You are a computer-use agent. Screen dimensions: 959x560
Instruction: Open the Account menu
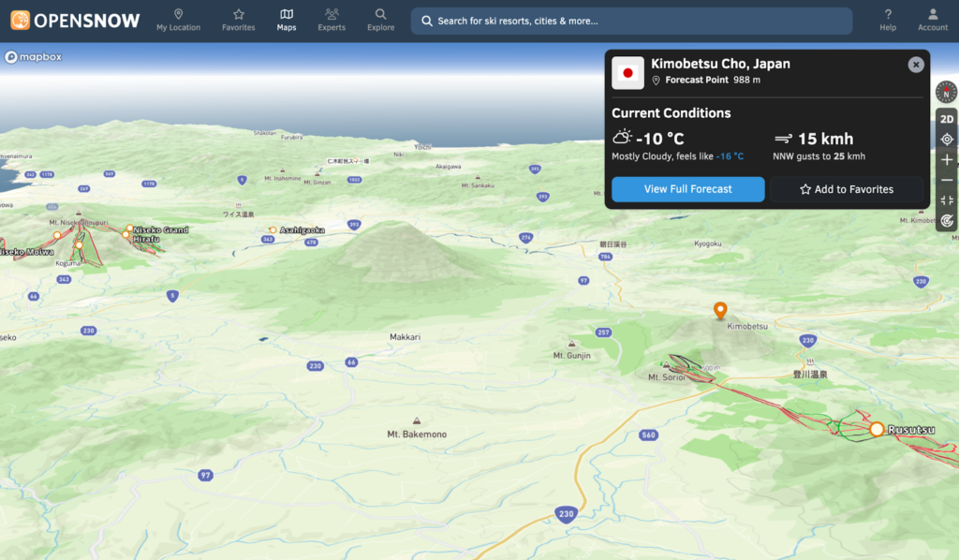pyautogui.click(x=932, y=19)
